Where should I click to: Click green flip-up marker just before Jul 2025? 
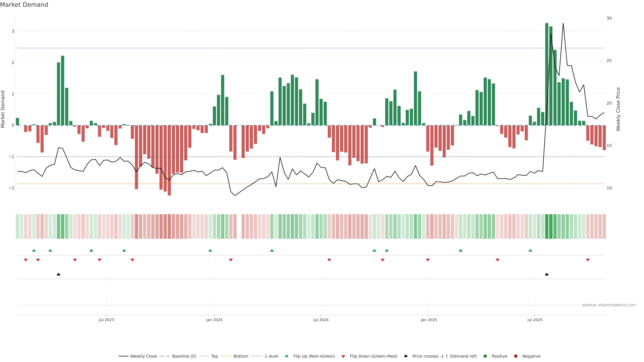(x=530, y=250)
